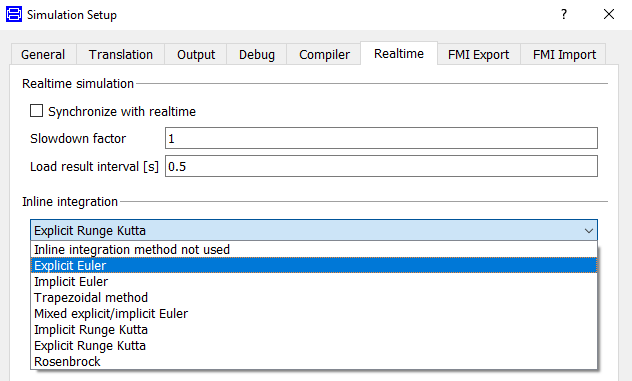Image resolution: width=632 pixels, height=381 pixels.
Task: Select Implicit Euler option
Action: click(x=314, y=281)
